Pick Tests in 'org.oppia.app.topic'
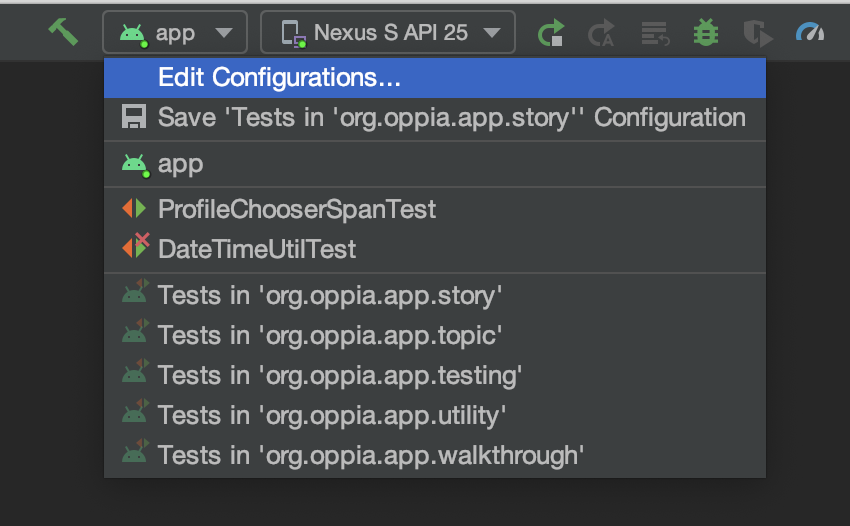Image resolution: width=850 pixels, height=526 pixels. pyautogui.click(x=435, y=336)
